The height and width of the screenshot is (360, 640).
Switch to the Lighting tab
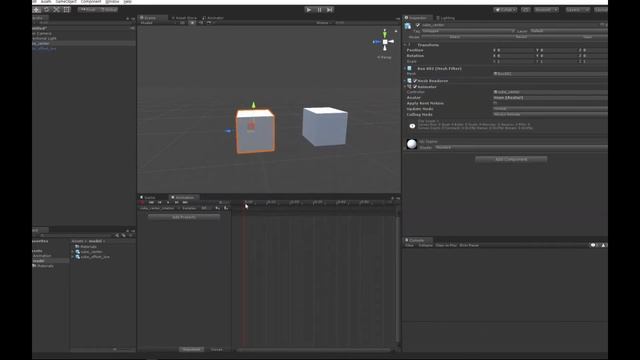446,18
